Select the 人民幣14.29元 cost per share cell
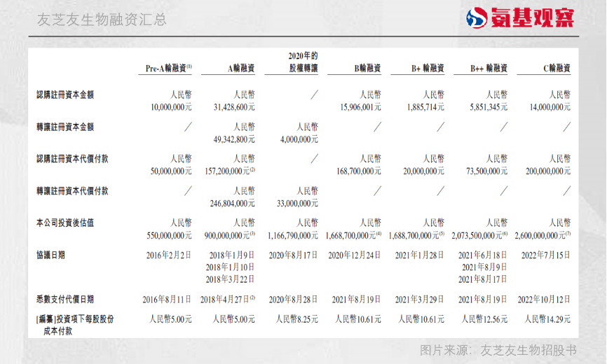607x364 pixels. (x=547, y=319)
